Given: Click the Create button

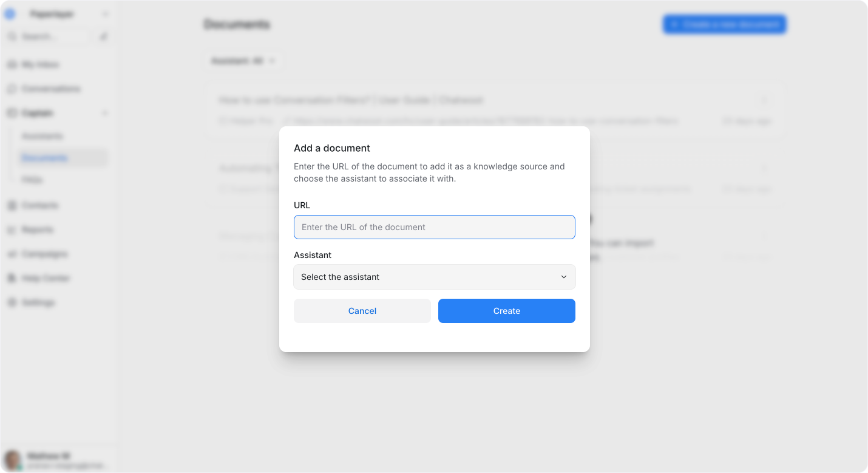Looking at the screenshot, I should 507,311.
